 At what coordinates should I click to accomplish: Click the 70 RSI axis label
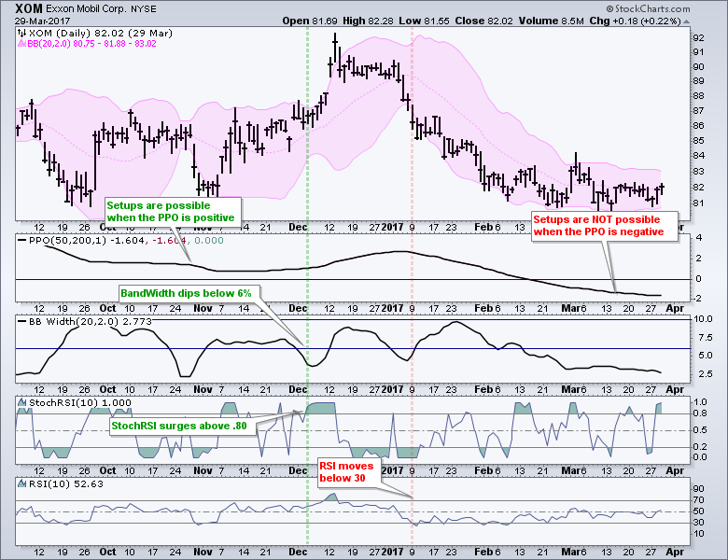698,500
